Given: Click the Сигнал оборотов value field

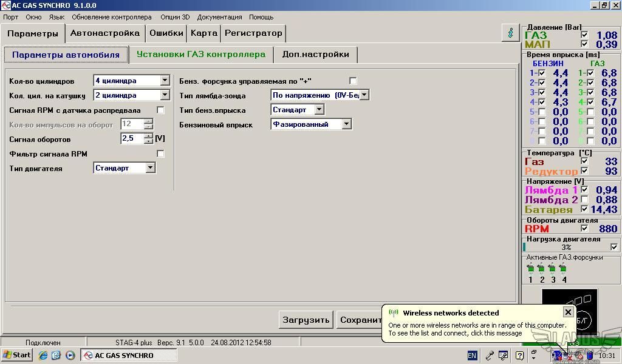Looking at the screenshot, I should 132,139.
